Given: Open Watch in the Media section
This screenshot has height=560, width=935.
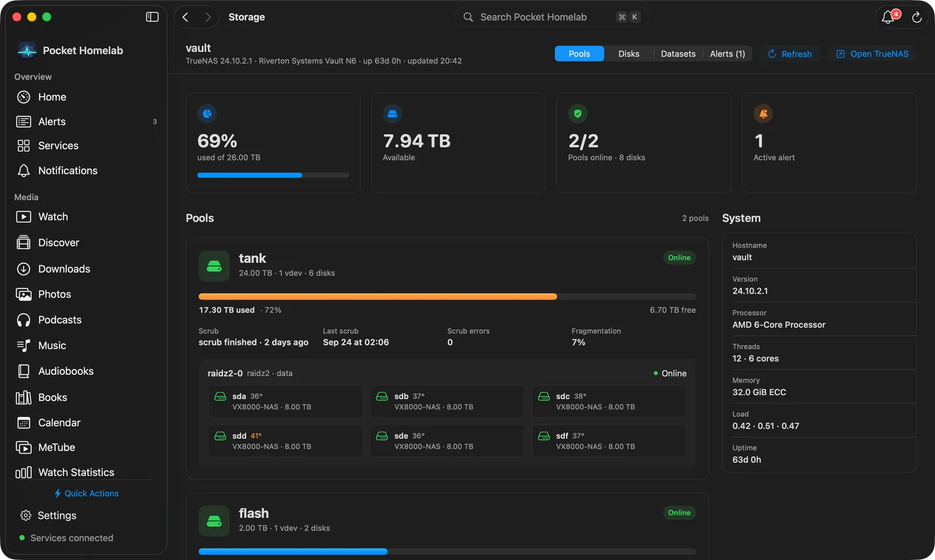Looking at the screenshot, I should [86, 217].
